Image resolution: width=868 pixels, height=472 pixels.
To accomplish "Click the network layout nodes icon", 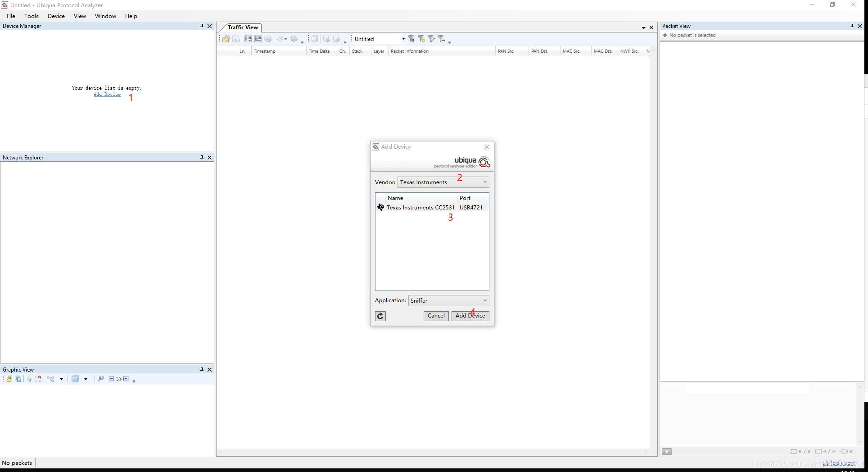I will click(x=50, y=379).
